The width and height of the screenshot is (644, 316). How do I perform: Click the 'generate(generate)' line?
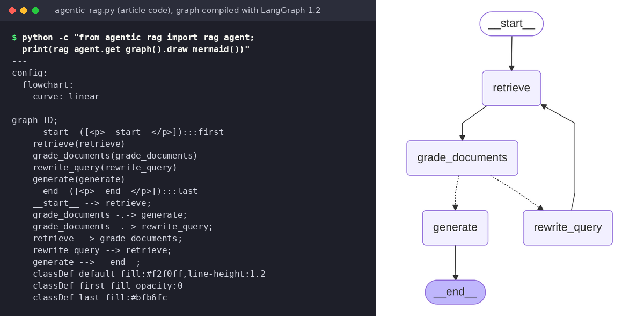point(79,179)
